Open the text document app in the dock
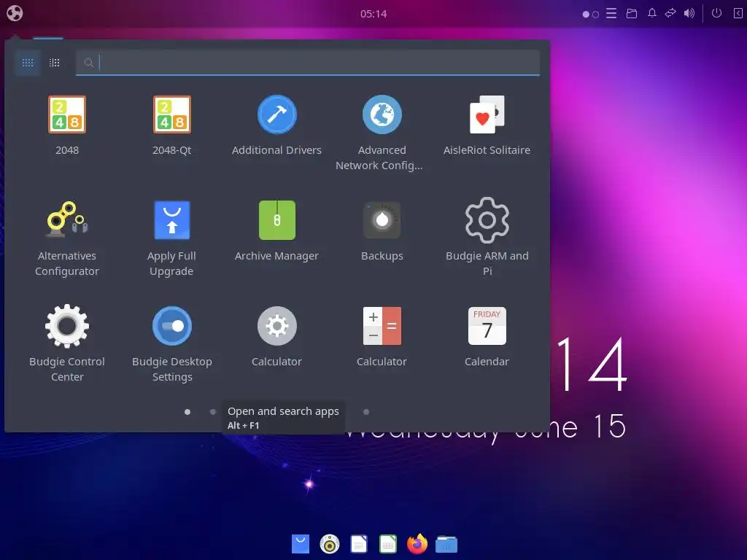 click(x=359, y=544)
